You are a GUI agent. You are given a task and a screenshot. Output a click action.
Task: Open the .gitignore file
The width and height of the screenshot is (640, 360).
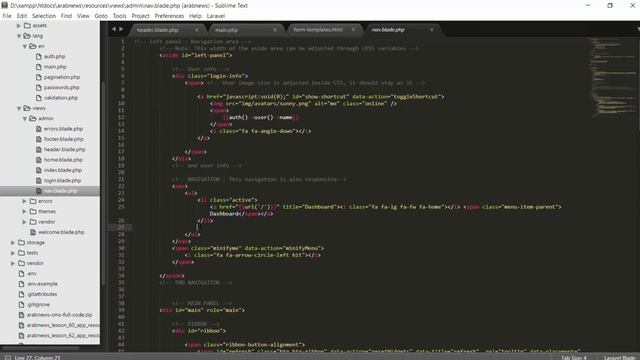click(x=38, y=304)
